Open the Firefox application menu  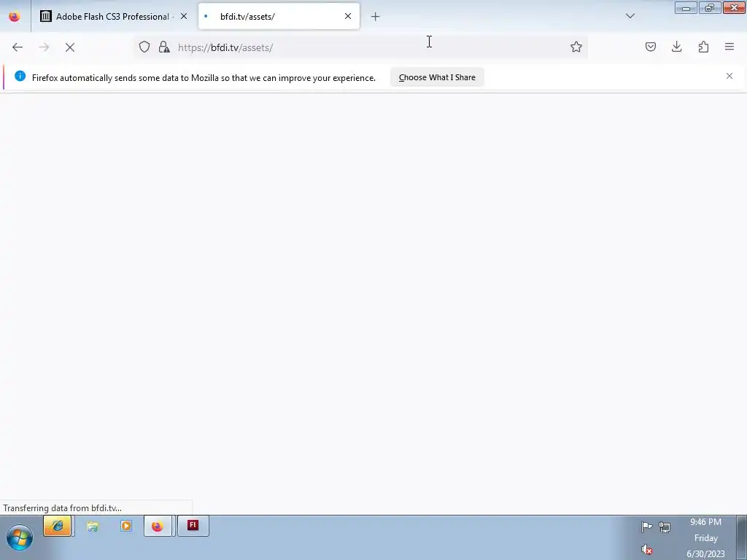pos(729,47)
